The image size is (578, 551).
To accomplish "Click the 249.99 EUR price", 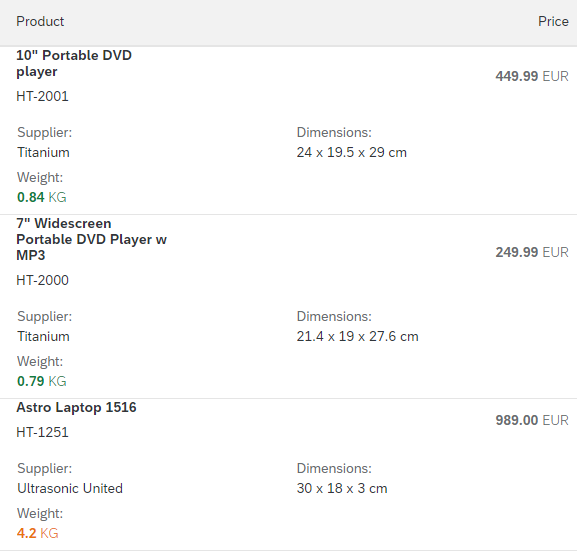I will point(532,252).
